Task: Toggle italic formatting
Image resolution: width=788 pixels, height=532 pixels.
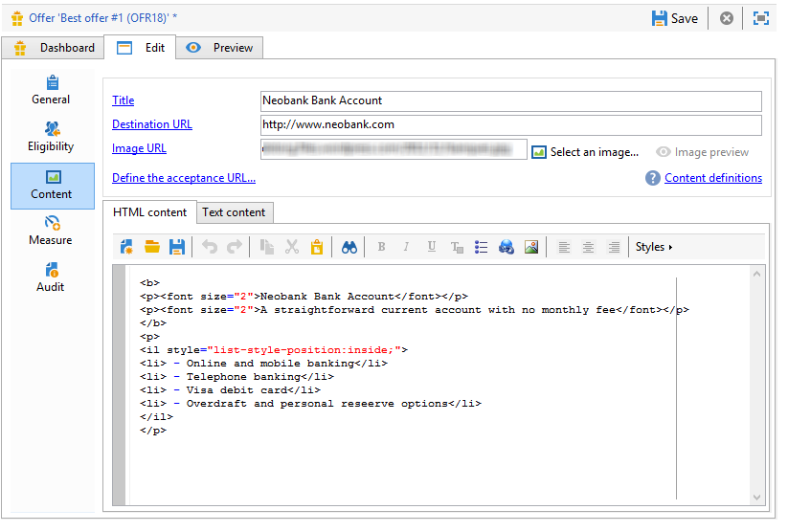Action: (x=406, y=247)
